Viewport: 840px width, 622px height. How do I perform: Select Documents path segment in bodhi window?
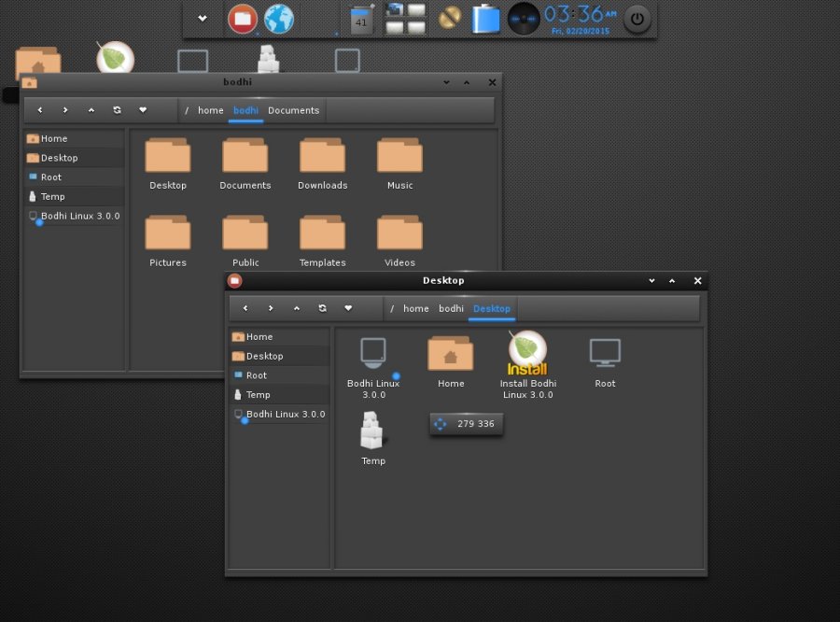click(x=294, y=110)
